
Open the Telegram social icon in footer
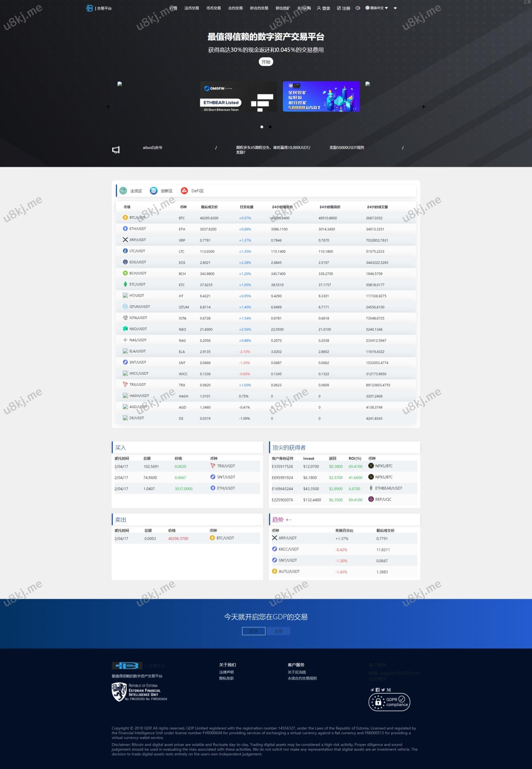372,689
